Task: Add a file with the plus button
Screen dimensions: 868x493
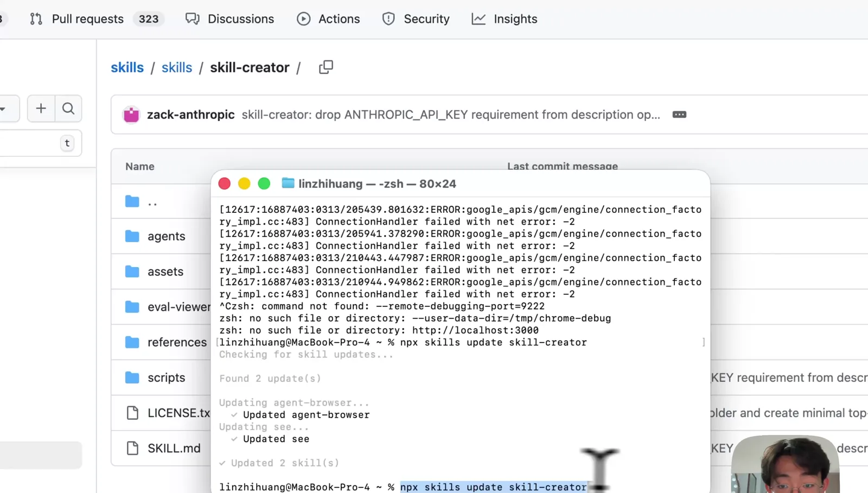Action: tap(41, 109)
